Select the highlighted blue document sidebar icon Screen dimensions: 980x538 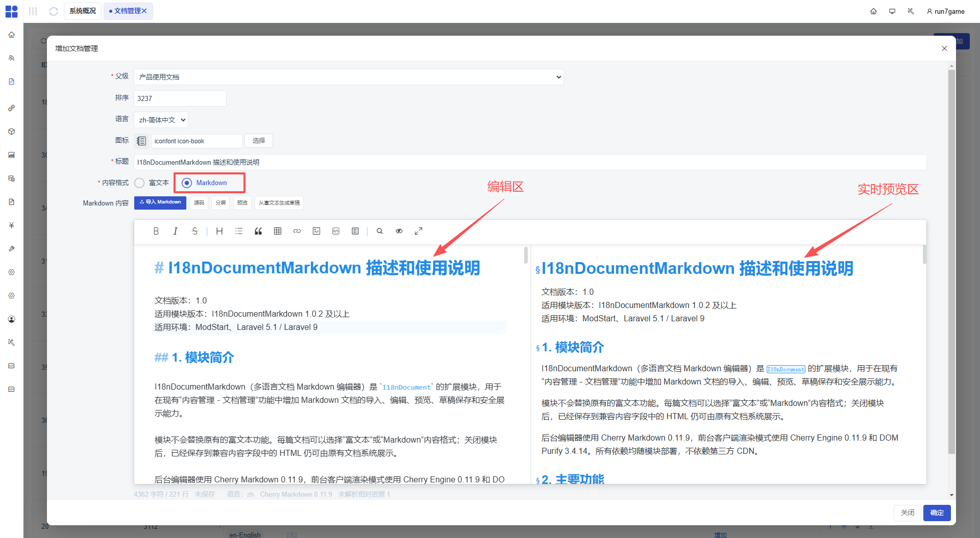coord(11,82)
